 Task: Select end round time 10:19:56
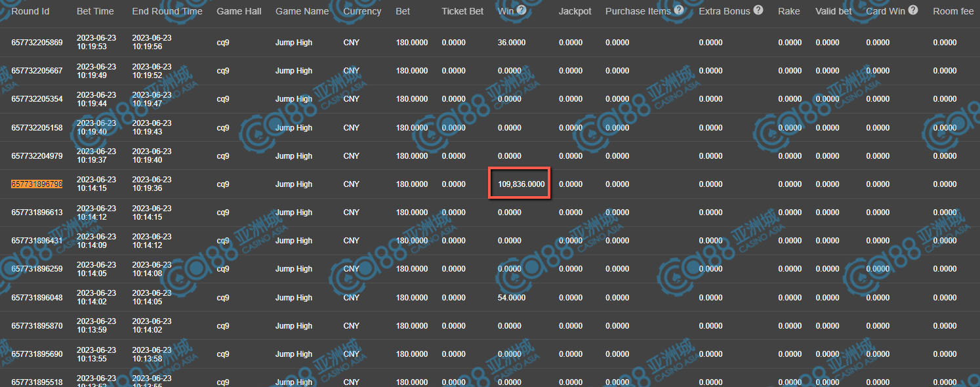click(x=152, y=43)
